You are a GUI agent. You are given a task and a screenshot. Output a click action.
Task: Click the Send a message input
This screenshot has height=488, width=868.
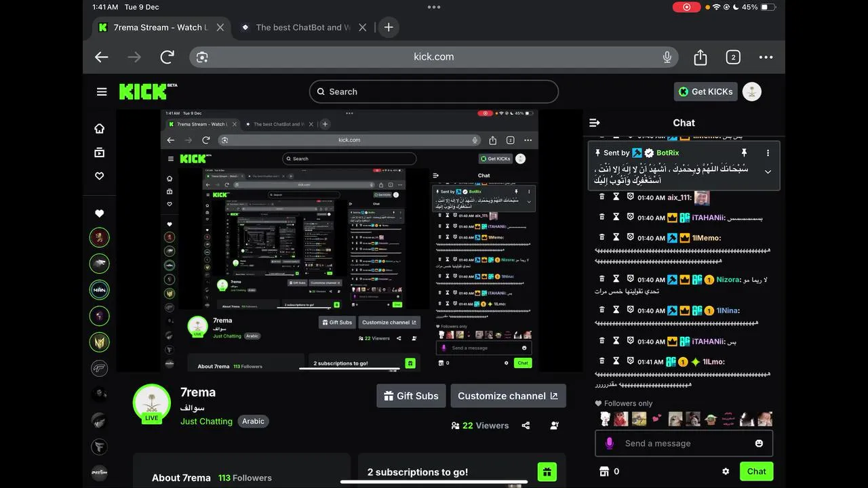coord(684,443)
